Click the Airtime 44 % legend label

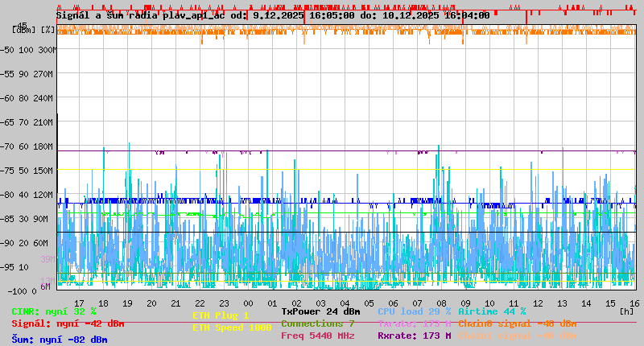492,311
